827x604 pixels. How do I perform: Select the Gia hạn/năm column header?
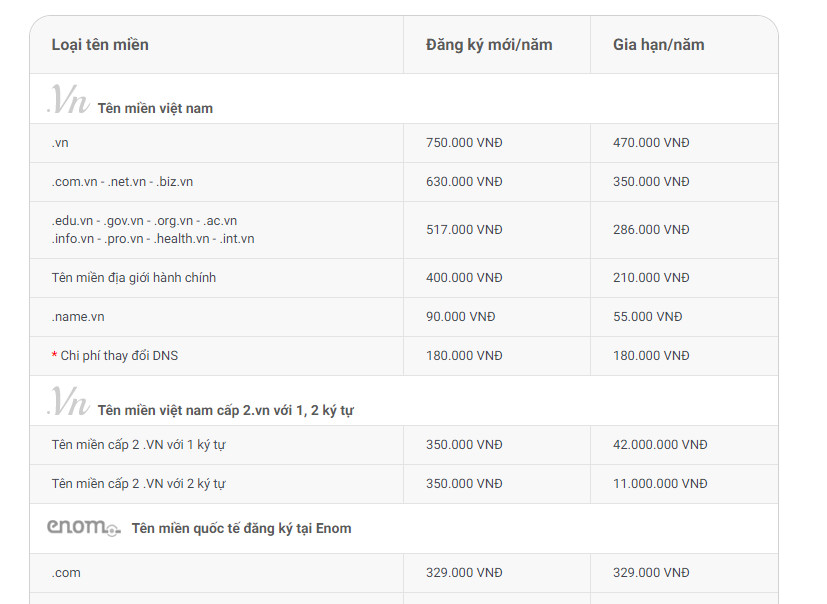(x=658, y=45)
